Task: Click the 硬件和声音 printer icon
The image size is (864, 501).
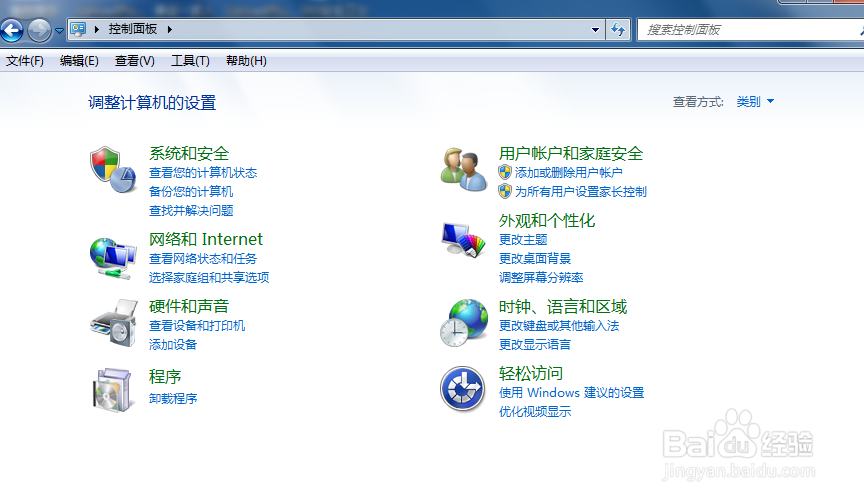Action: (114, 323)
